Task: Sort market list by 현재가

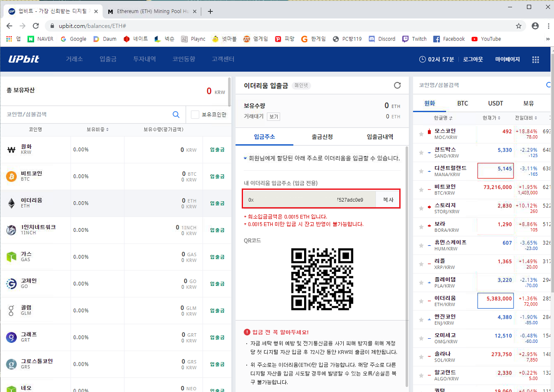Action: point(491,118)
